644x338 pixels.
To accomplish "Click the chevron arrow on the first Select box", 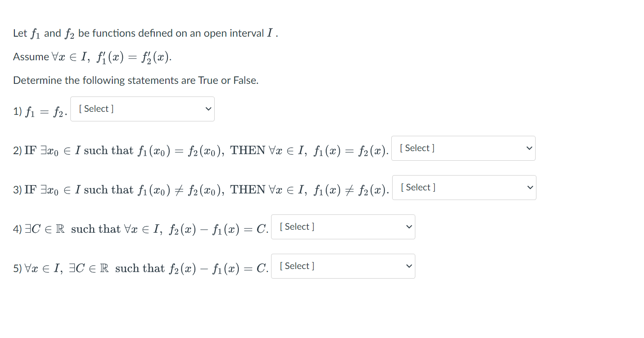I will [209, 109].
